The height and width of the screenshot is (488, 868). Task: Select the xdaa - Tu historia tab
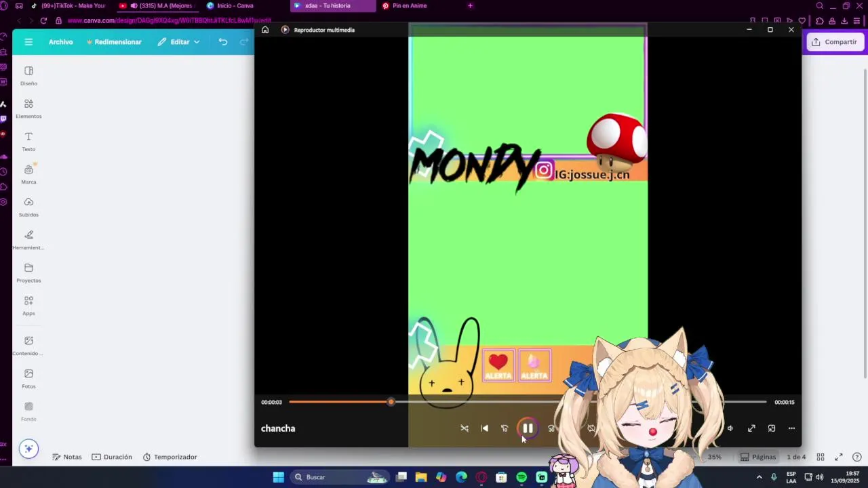pos(332,6)
